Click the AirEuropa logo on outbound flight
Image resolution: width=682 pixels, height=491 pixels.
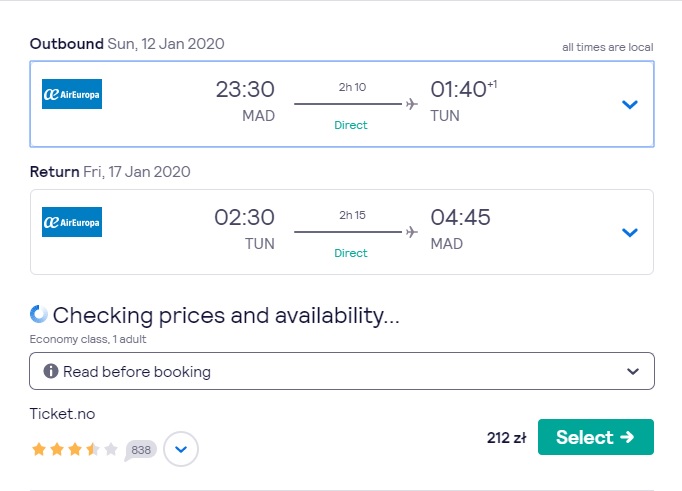point(72,94)
